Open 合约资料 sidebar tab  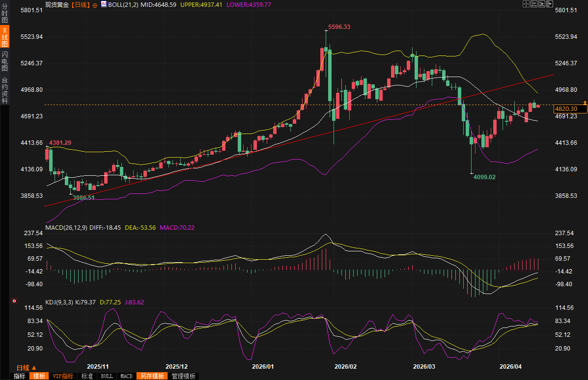(4, 90)
